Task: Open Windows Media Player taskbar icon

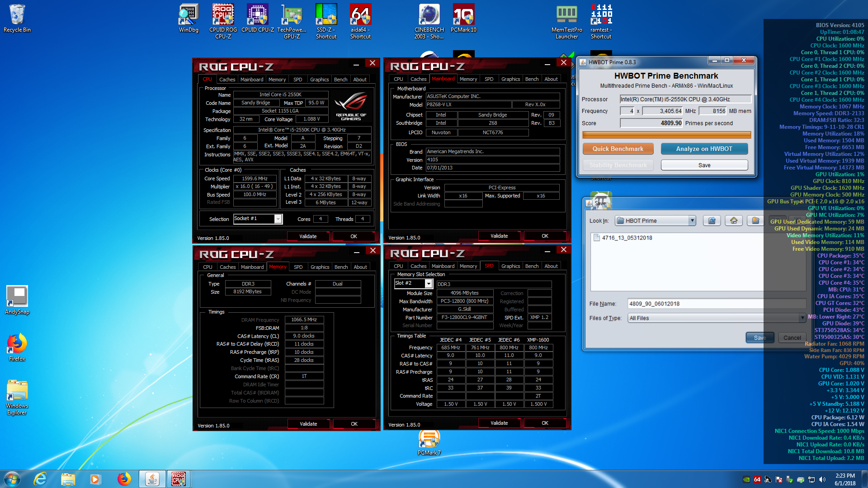Action: pos(95,479)
